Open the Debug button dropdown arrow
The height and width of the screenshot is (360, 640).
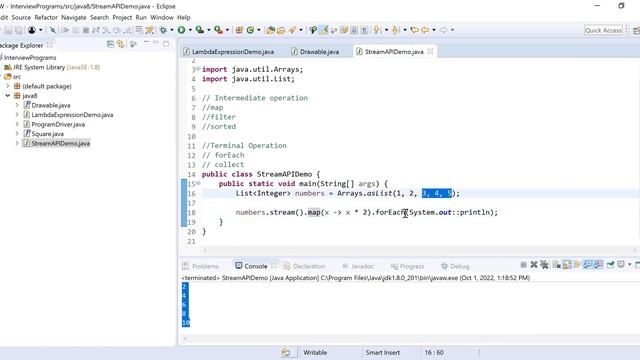(x=171, y=30)
